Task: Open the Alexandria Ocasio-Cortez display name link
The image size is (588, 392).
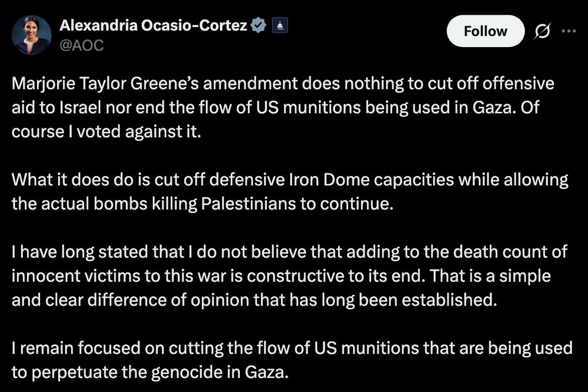Action: click(x=153, y=25)
